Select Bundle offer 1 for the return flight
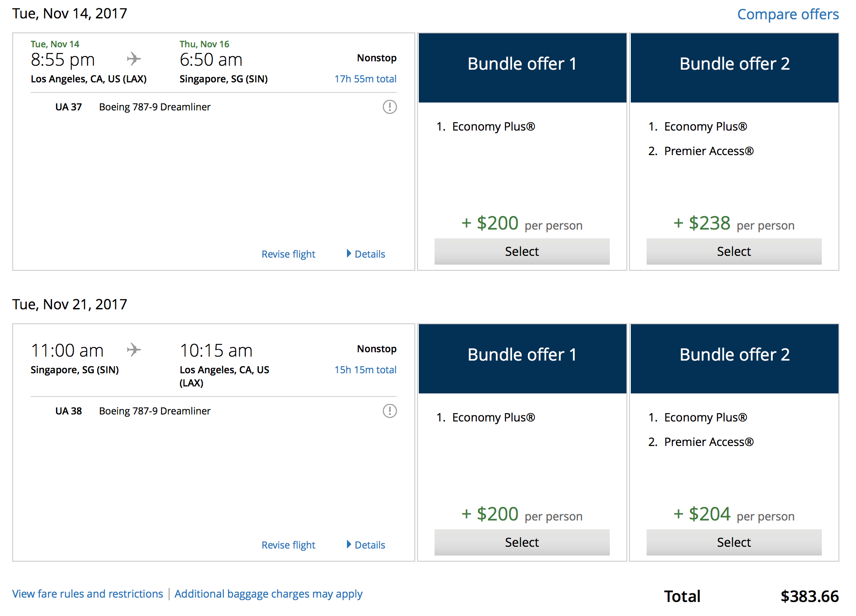 pos(522,542)
